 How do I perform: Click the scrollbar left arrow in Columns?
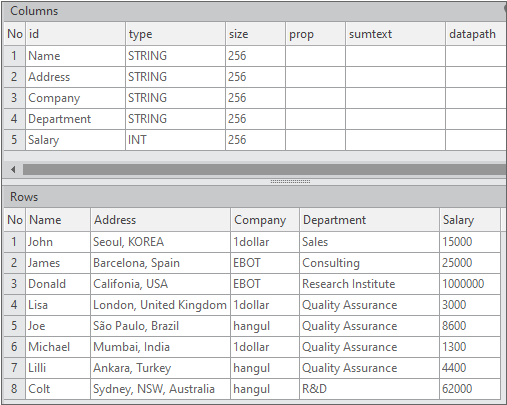[13, 170]
